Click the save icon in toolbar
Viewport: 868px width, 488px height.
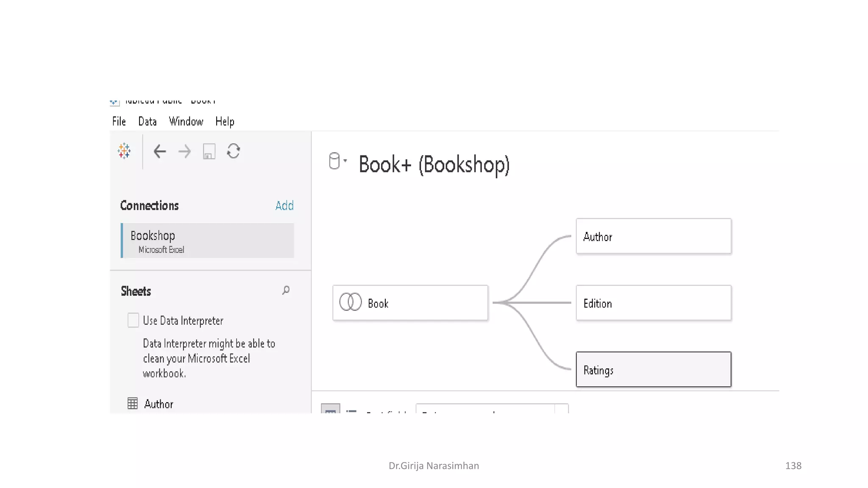tap(209, 151)
